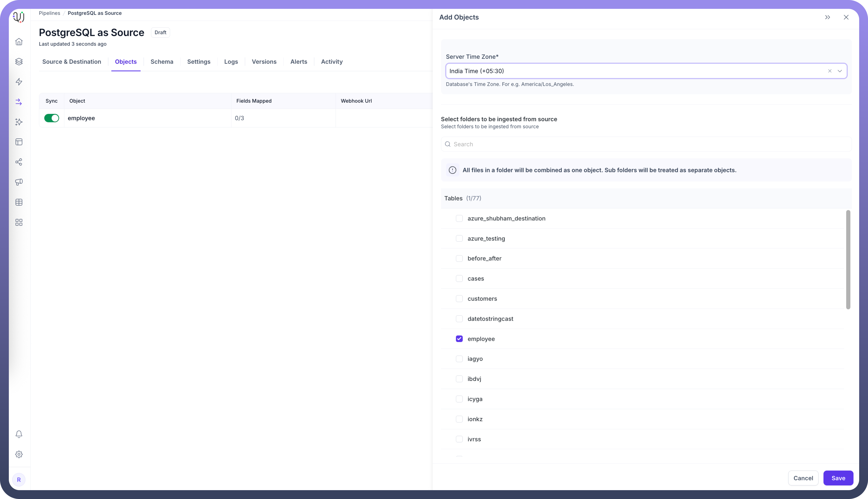The image size is (868, 499).
Task: Click the home icon in sidebar
Action: pos(19,41)
